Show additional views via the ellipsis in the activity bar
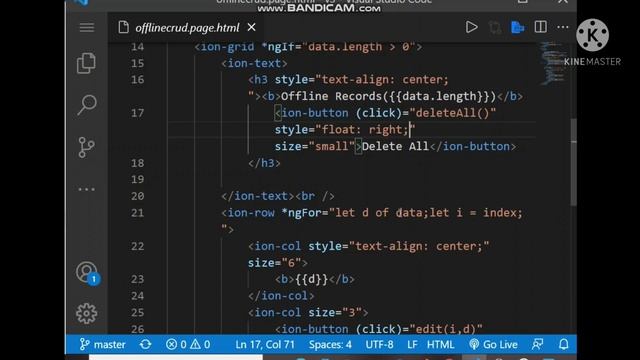 click(x=87, y=189)
